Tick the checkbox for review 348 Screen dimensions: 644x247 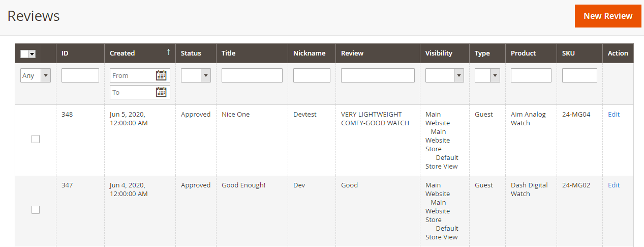tap(36, 139)
